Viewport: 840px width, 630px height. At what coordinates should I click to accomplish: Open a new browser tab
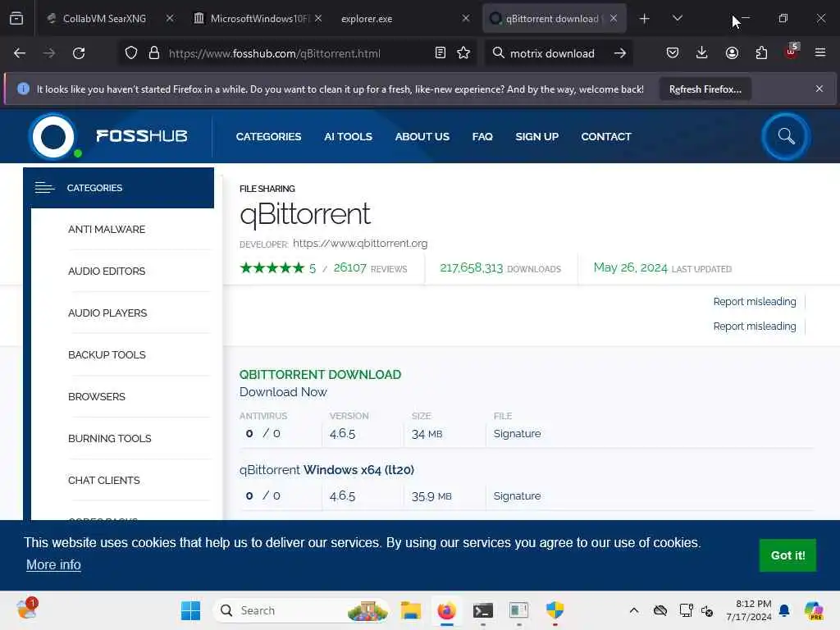(645, 19)
